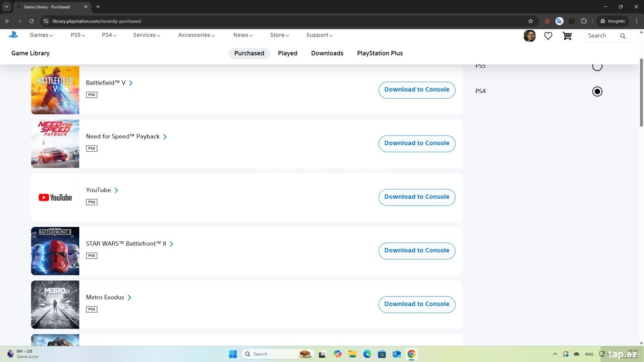Click the browser address bar URL
Viewport: 644px width, 362px height.
pos(97,21)
